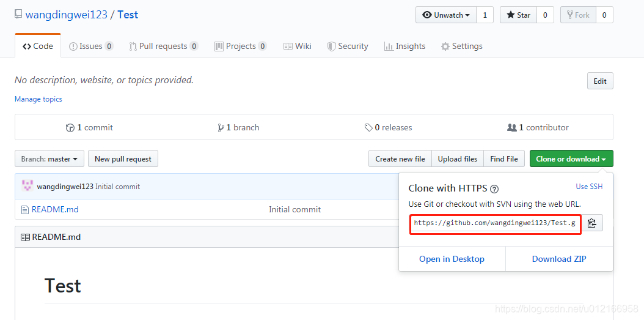Viewport: 644px width, 320px height.
Task: Open the Insights tab
Action: tap(404, 46)
